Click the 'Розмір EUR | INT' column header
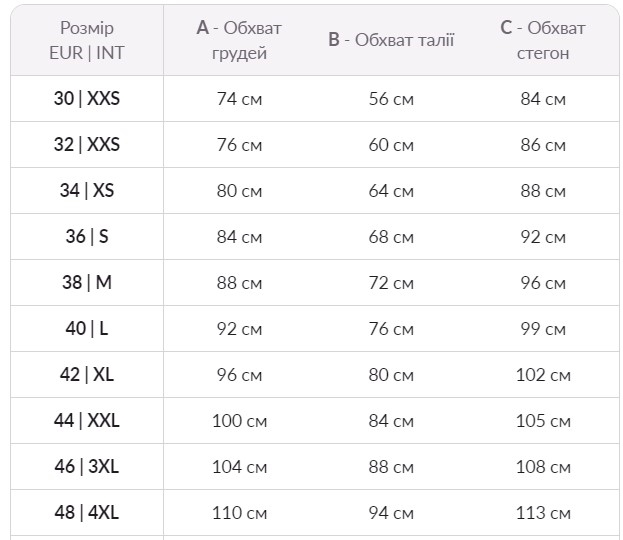This screenshot has width=623, height=540. coord(87,40)
